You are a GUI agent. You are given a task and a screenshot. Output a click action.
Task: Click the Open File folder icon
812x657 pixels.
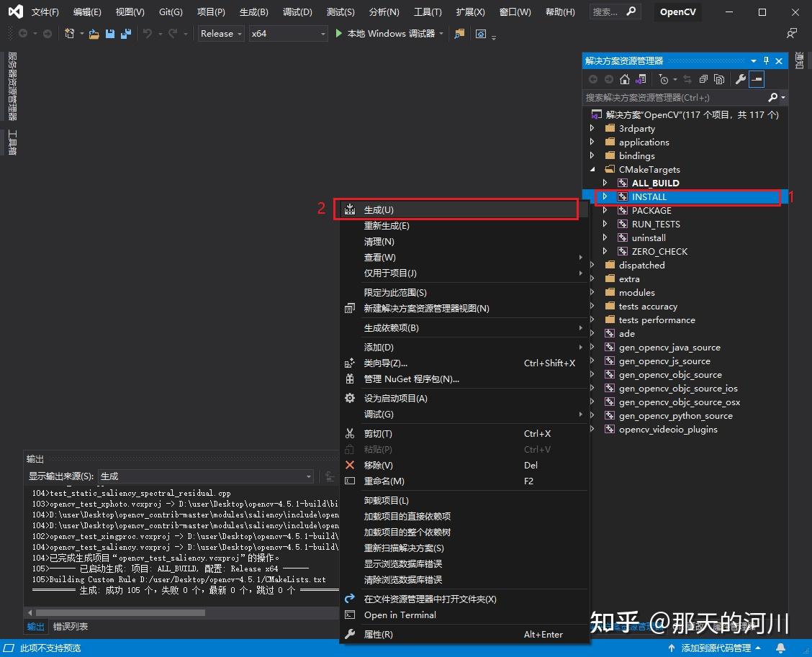[94, 34]
